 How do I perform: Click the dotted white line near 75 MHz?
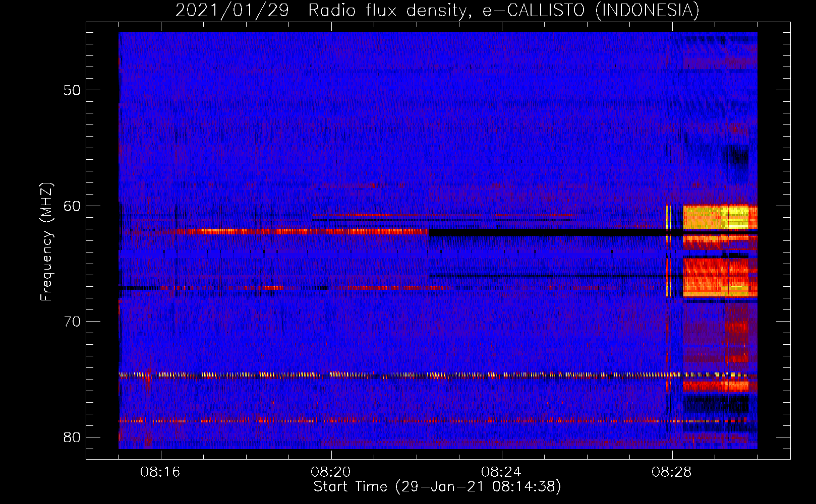tap(438, 375)
